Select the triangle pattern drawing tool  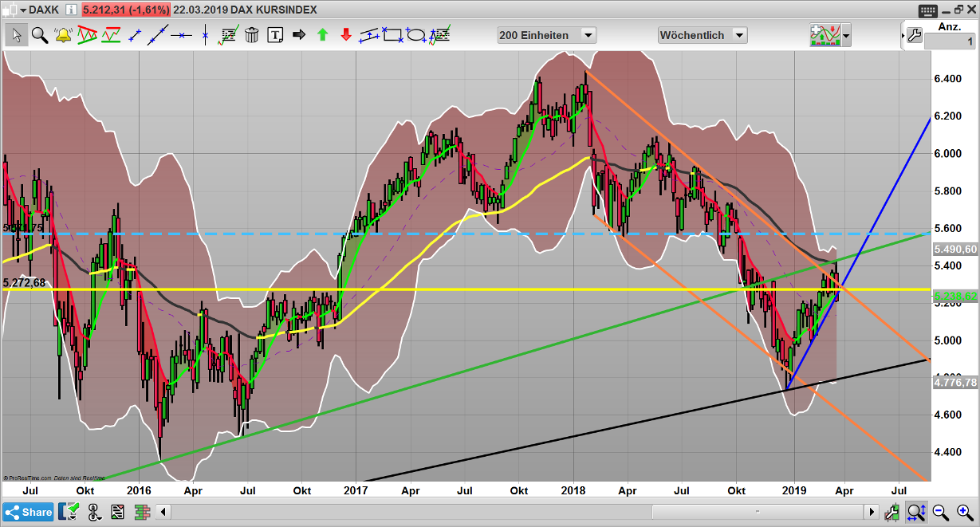87,35
